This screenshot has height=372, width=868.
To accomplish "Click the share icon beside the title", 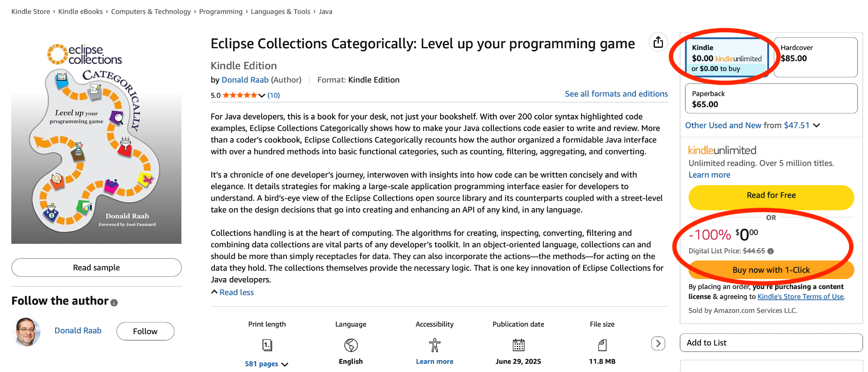I will (x=658, y=42).
